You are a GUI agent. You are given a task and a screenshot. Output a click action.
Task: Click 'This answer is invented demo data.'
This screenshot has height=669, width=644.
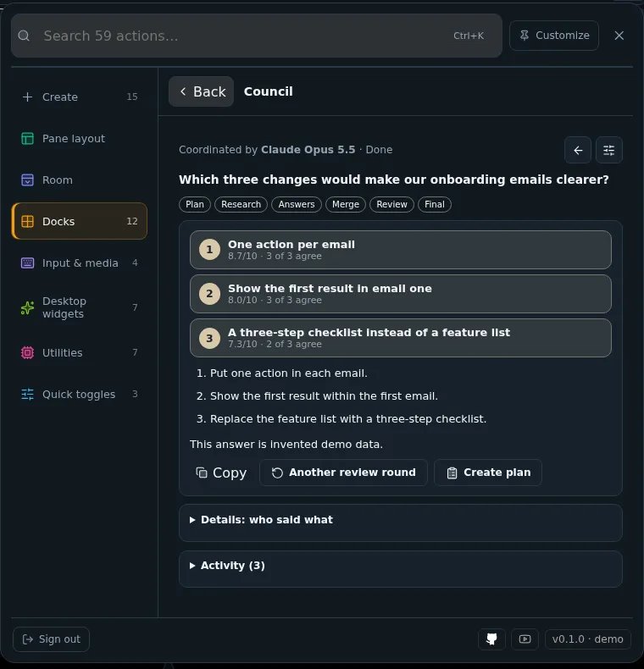click(x=286, y=444)
